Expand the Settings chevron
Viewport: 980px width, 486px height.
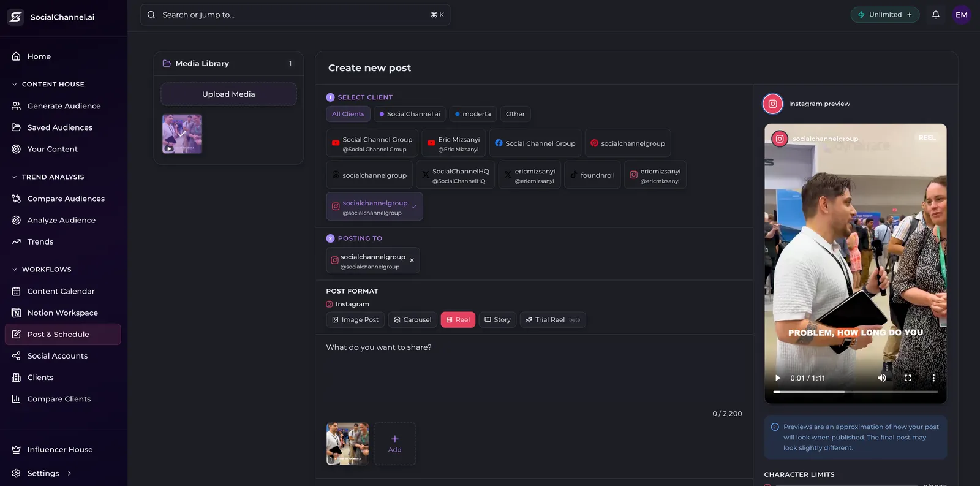click(69, 473)
